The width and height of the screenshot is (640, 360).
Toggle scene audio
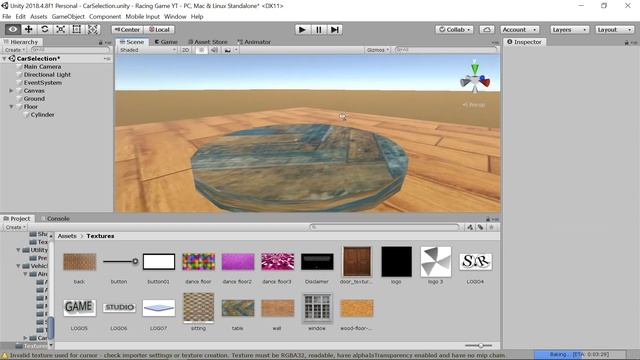[x=214, y=50]
